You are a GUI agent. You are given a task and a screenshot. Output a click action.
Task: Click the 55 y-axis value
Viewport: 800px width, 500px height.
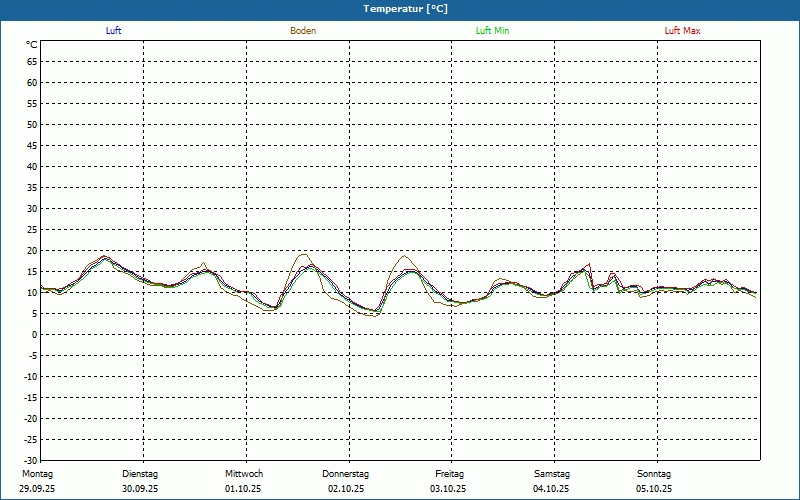[x=32, y=104]
